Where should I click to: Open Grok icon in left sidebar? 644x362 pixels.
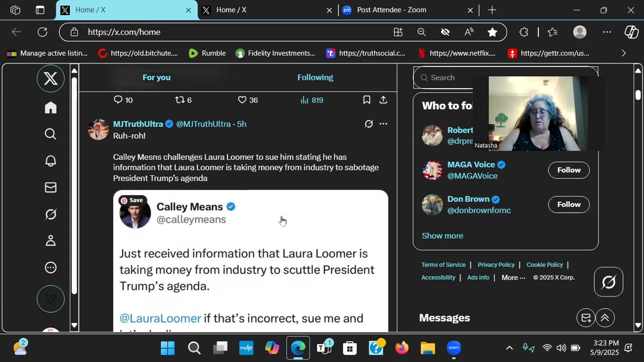pos(51,214)
